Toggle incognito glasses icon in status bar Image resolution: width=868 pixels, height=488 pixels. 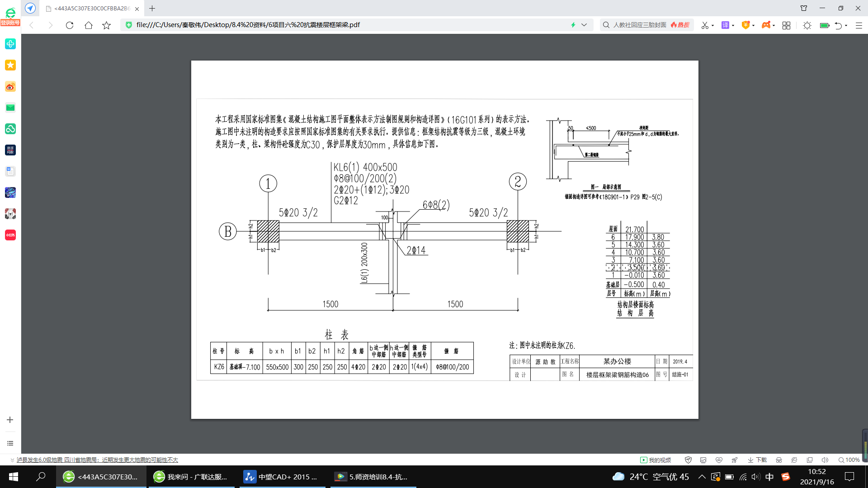779,460
